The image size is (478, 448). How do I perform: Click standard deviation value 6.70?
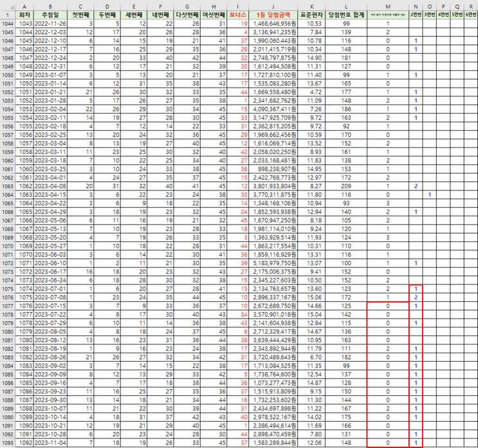point(311,357)
